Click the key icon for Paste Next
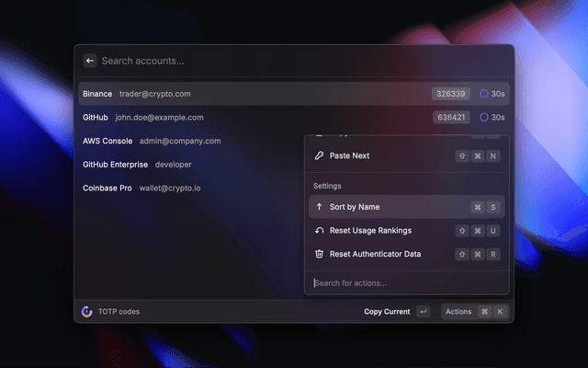The image size is (588, 368). (319, 156)
